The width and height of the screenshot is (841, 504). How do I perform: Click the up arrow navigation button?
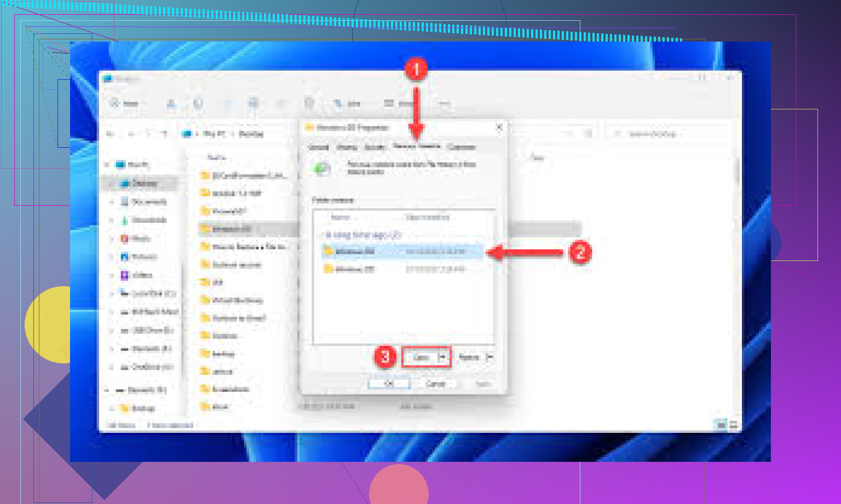tap(164, 134)
